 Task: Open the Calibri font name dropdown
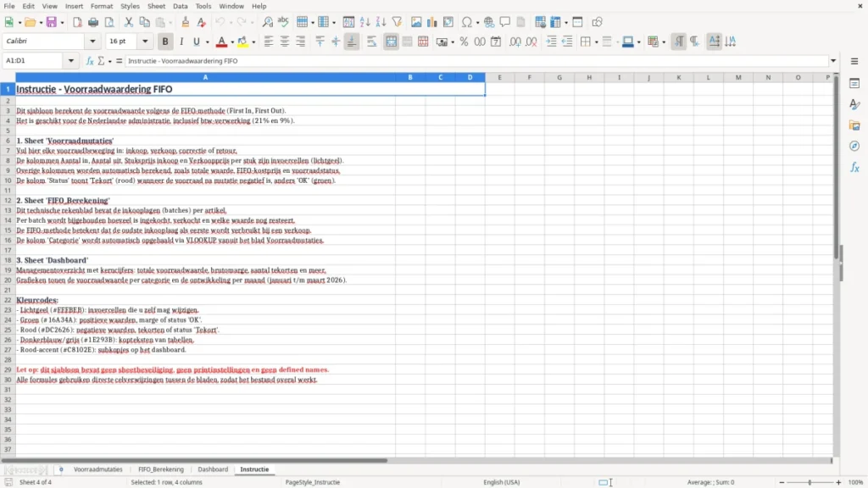click(x=92, y=42)
